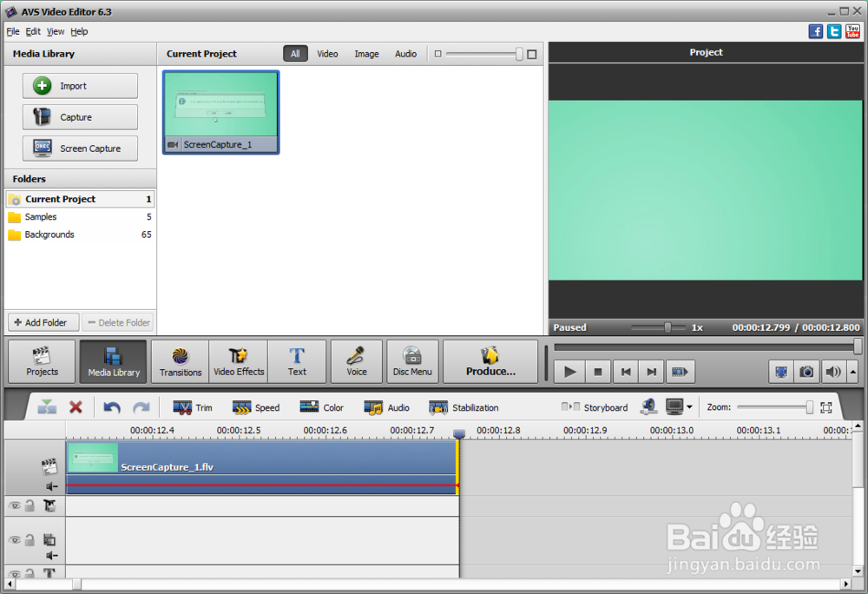Play the preview video
The image size is (868, 594).
(570, 372)
